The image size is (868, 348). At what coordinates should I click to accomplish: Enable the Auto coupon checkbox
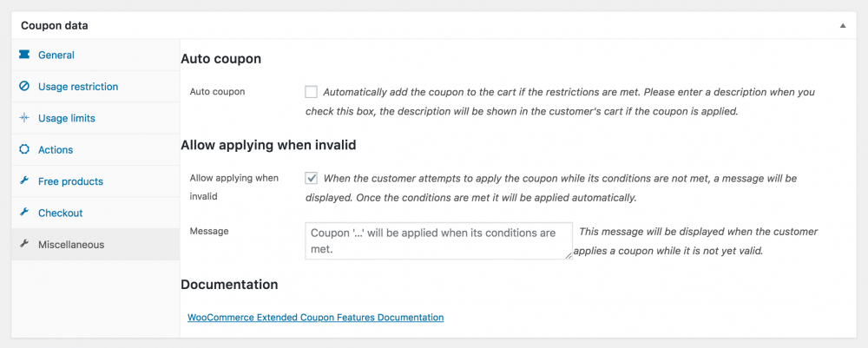312,92
